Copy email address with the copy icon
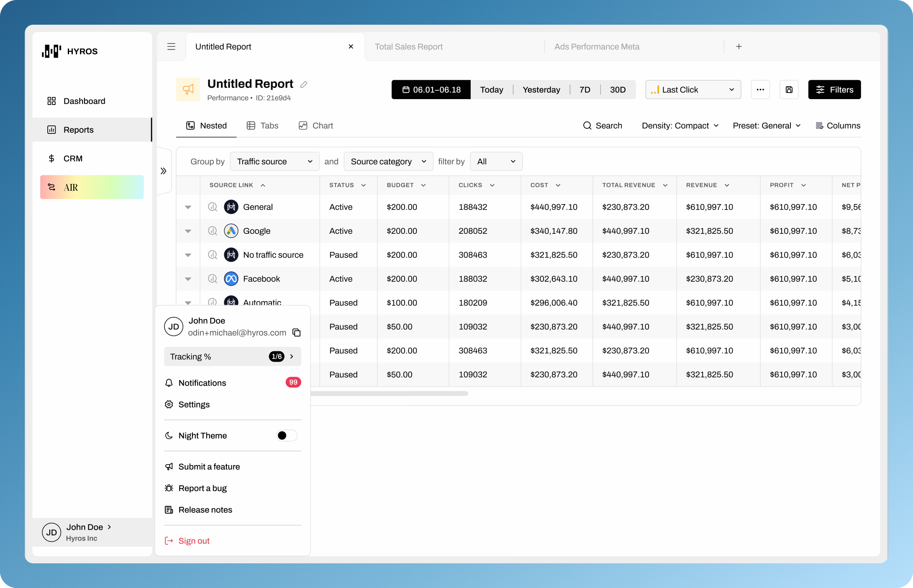 (296, 332)
